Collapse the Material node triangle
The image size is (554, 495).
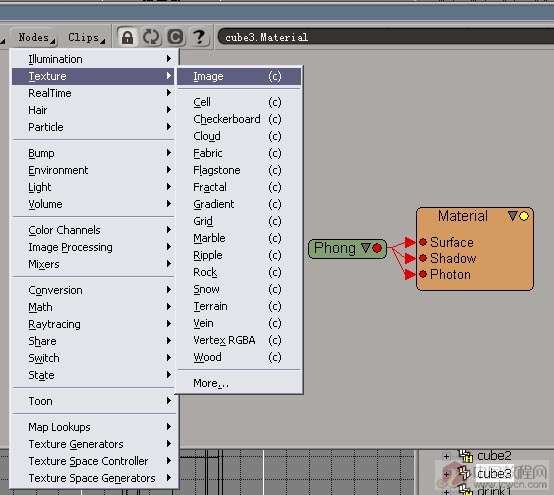[x=513, y=216]
